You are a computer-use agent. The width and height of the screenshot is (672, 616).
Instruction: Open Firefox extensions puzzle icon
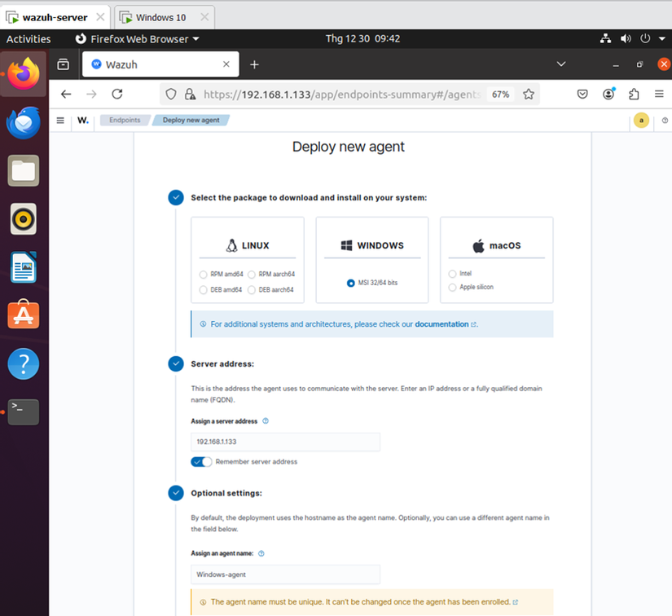[634, 95]
